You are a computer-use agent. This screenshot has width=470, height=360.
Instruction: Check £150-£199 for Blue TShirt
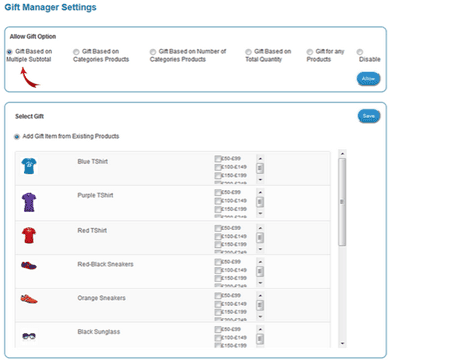tap(218, 175)
